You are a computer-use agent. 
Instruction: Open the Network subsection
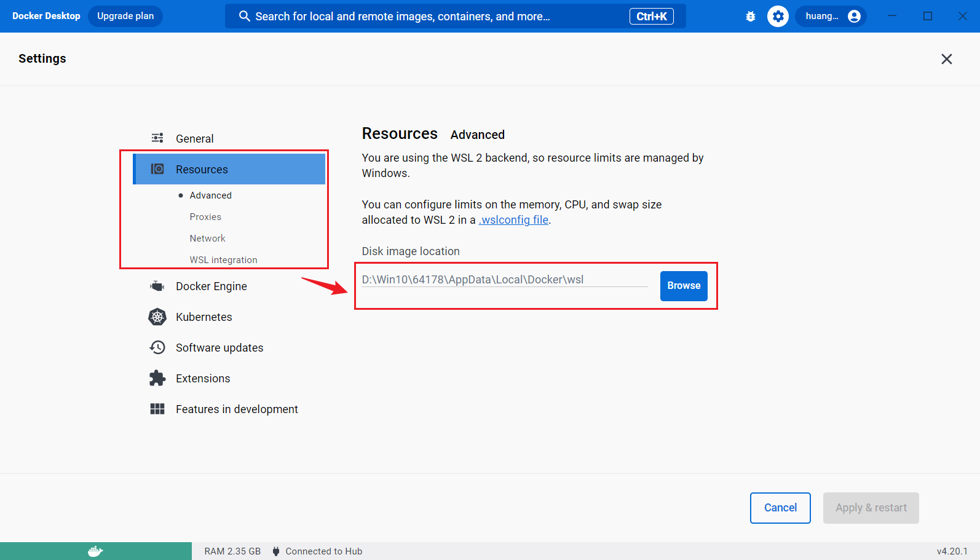coord(207,239)
